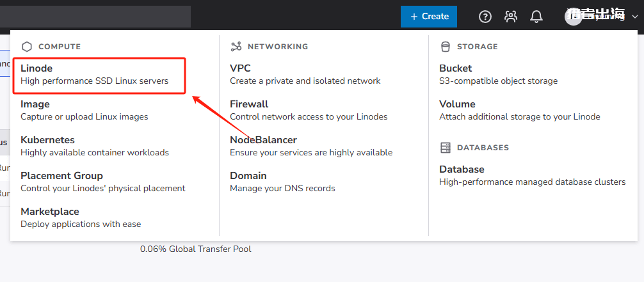644x282 pixels.
Task: Choose Database managed clusters option
Action: pos(532,175)
